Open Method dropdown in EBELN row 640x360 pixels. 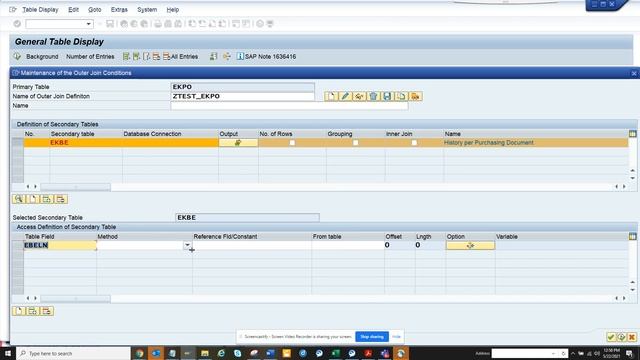(x=187, y=245)
